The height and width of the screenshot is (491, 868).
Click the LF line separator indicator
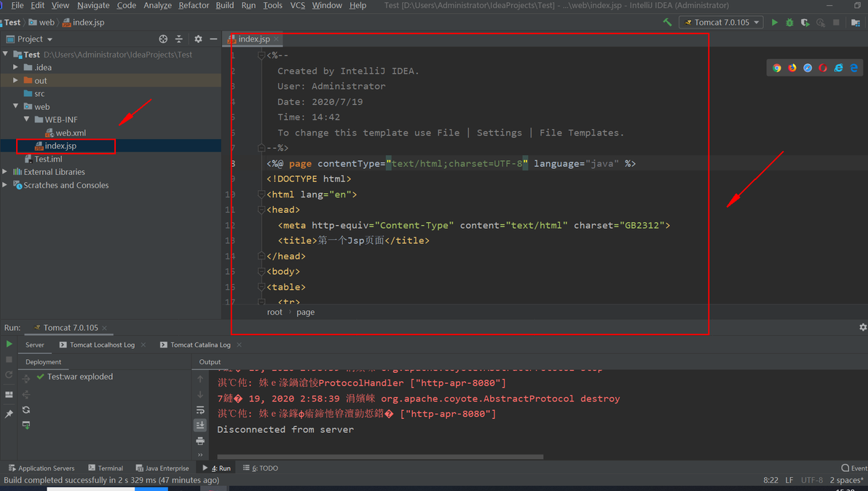pyautogui.click(x=789, y=480)
